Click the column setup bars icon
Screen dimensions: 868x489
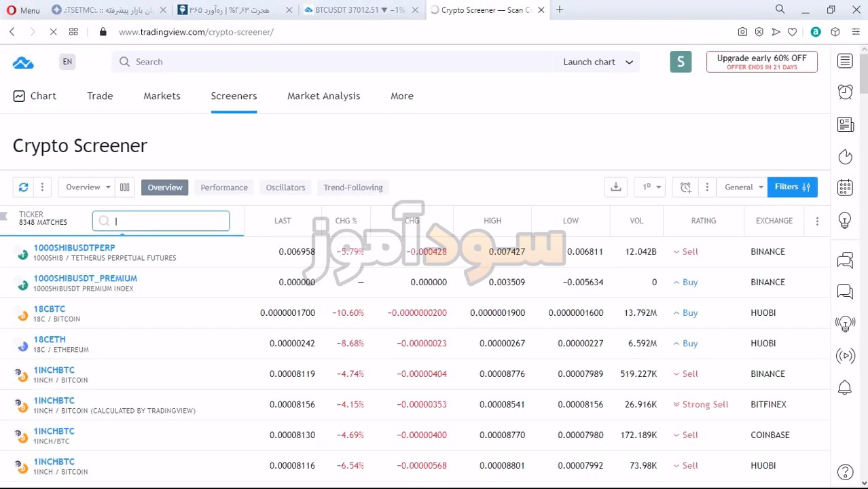(x=124, y=187)
